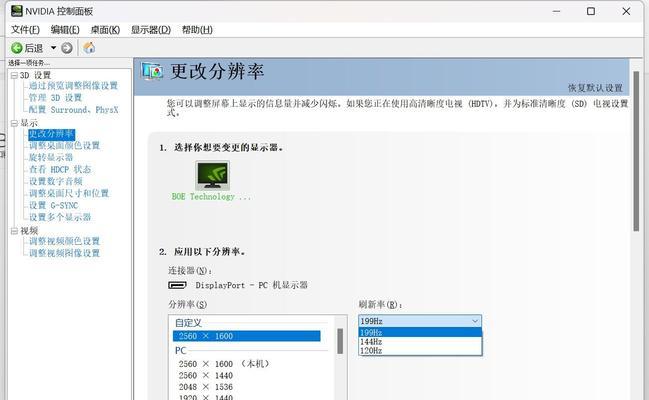Click the Forward arrow icon in the toolbar
The height and width of the screenshot is (400, 649).
pos(67,48)
